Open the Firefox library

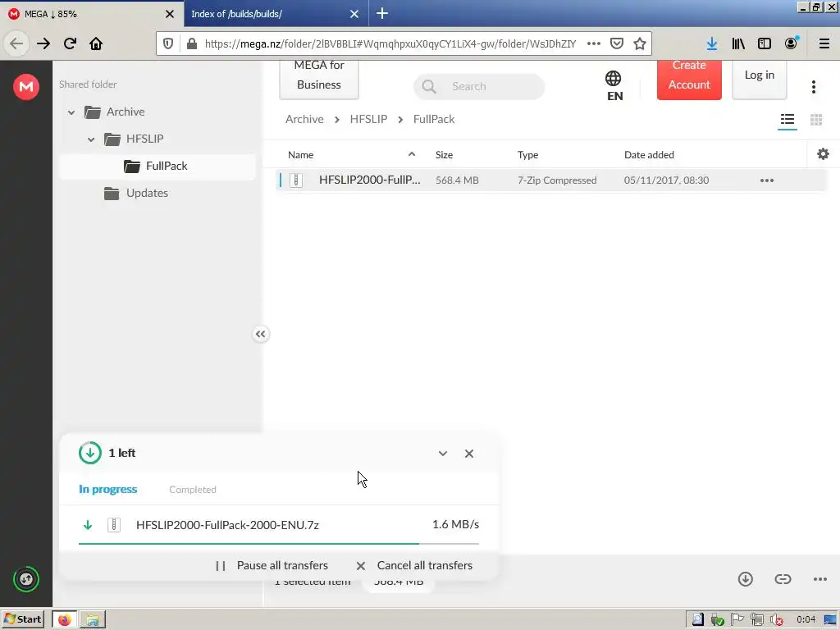point(738,43)
